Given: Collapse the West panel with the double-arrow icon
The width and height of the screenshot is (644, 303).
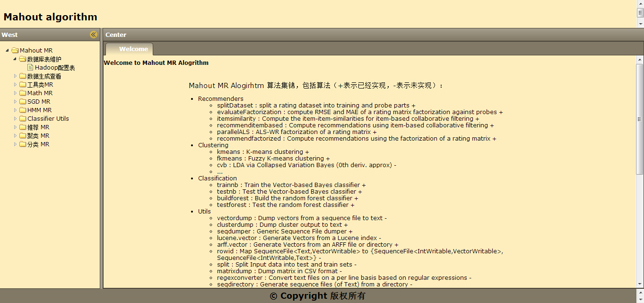Looking at the screenshot, I should [94, 35].
